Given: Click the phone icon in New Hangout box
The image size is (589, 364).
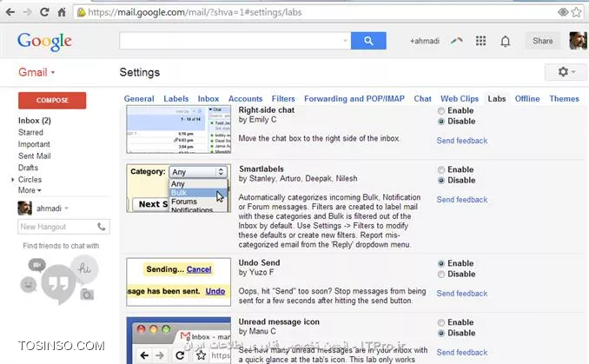Looking at the screenshot, I should 102,227.
